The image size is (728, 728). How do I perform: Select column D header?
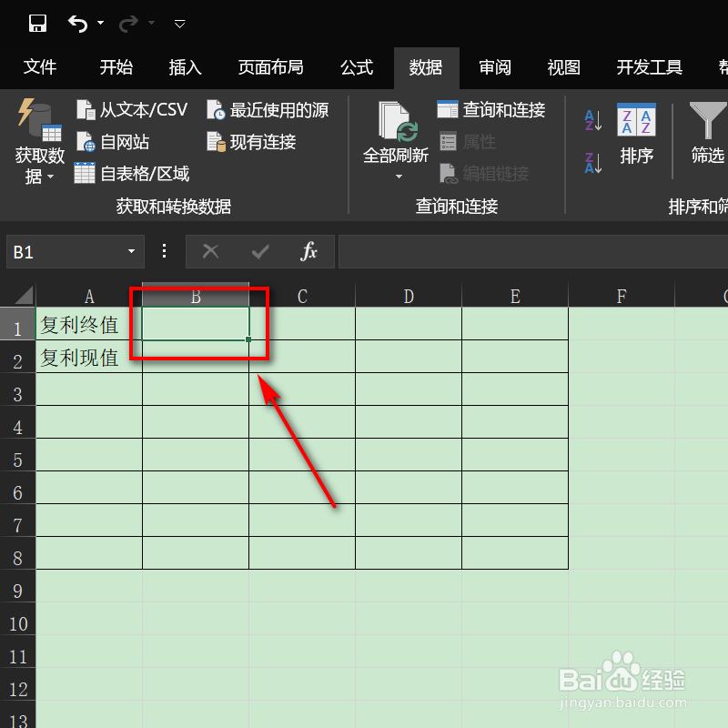point(409,296)
